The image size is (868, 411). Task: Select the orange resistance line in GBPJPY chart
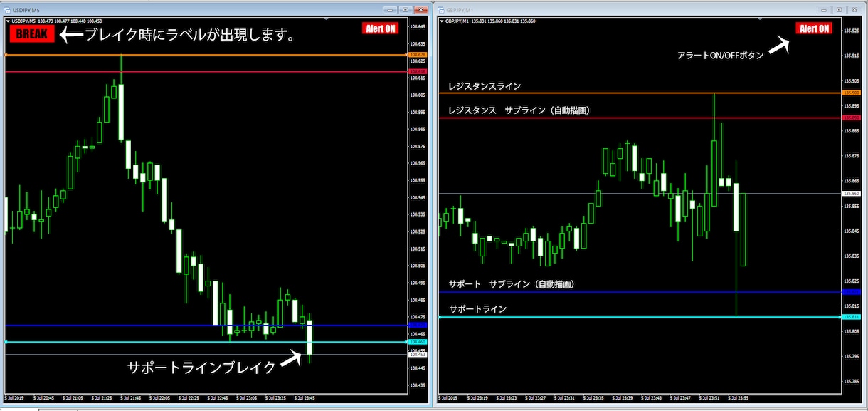tap(640, 93)
